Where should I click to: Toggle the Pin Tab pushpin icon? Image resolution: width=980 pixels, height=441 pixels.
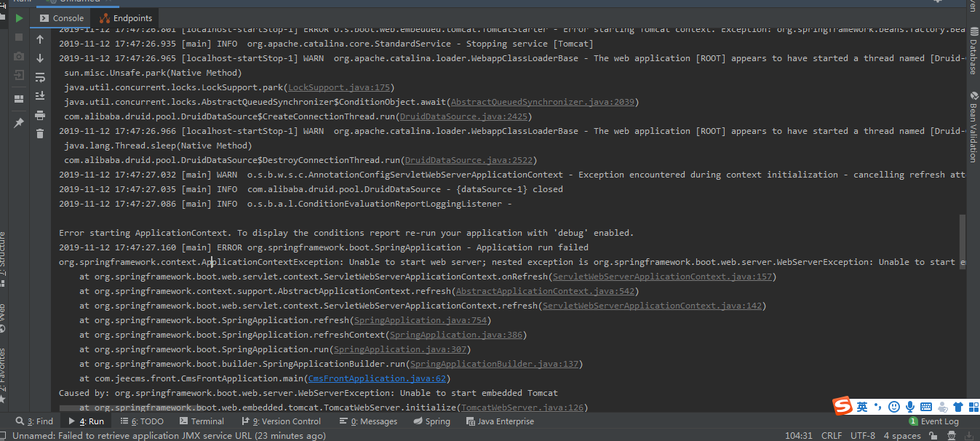19,124
